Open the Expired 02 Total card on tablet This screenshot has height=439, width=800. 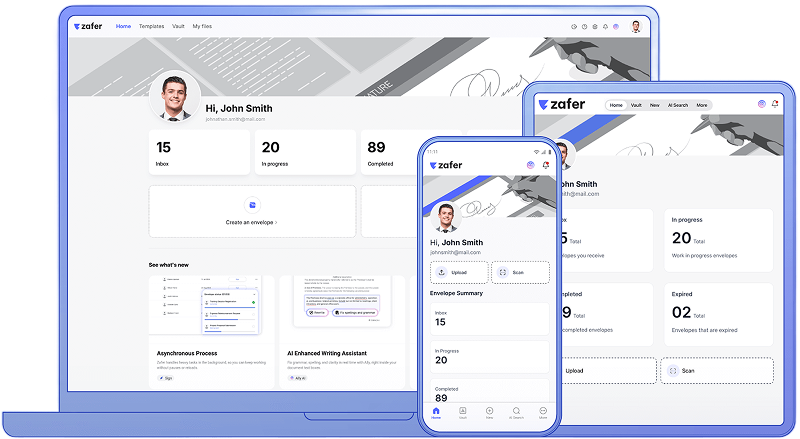click(x=718, y=314)
